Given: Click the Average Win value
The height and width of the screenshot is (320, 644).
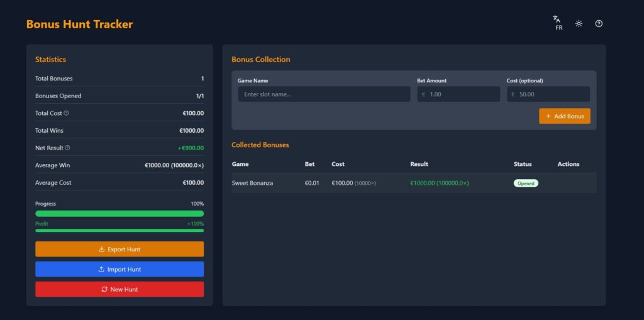Looking at the screenshot, I should click(x=174, y=165).
